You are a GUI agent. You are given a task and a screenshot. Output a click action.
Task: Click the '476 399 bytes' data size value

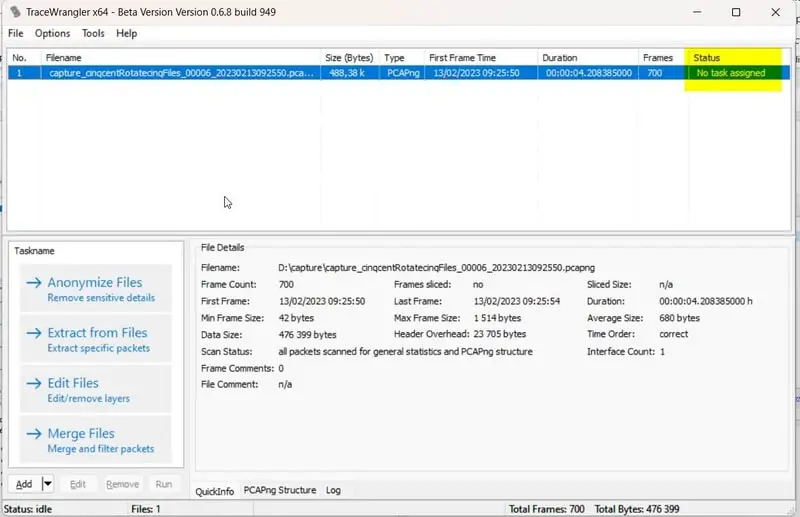coord(308,335)
